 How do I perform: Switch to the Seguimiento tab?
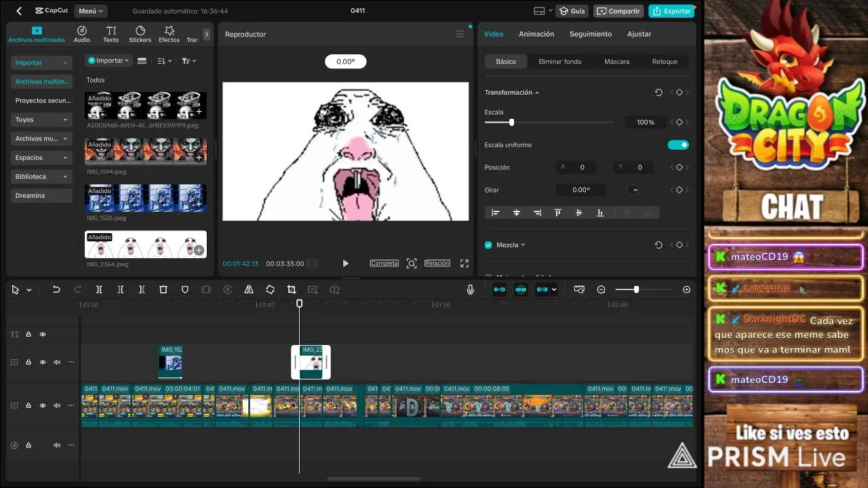click(591, 34)
